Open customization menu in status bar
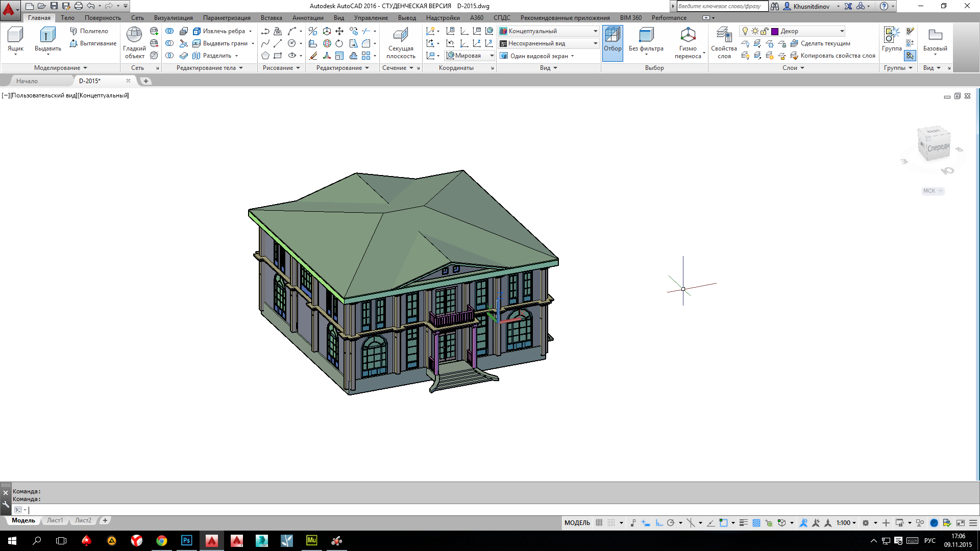 point(973,523)
